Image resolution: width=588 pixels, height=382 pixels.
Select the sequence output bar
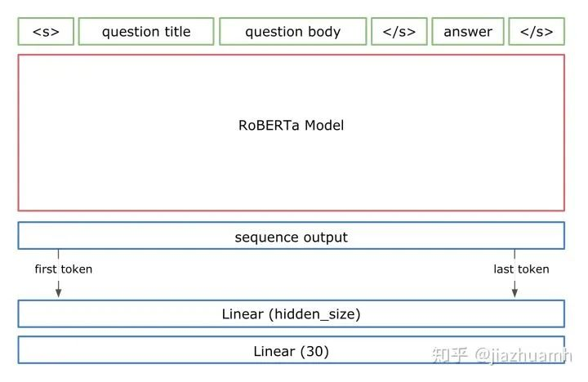[x=291, y=238]
